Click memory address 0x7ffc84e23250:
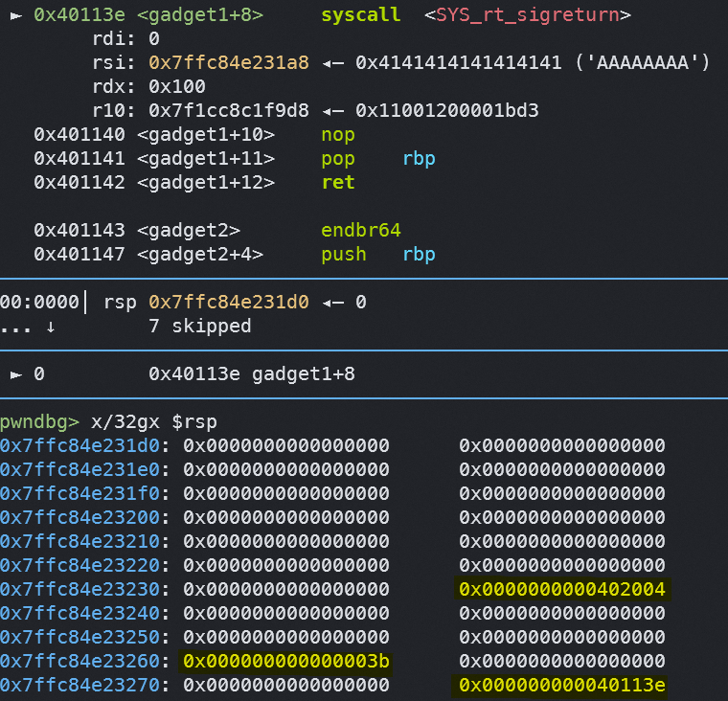The image size is (728, 701). (x=85, y=637)
